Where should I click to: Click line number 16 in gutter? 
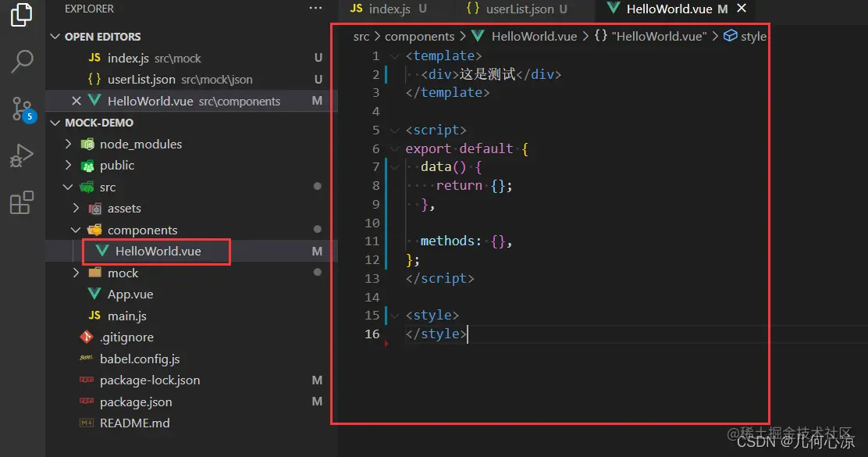(x=372, y=334)
